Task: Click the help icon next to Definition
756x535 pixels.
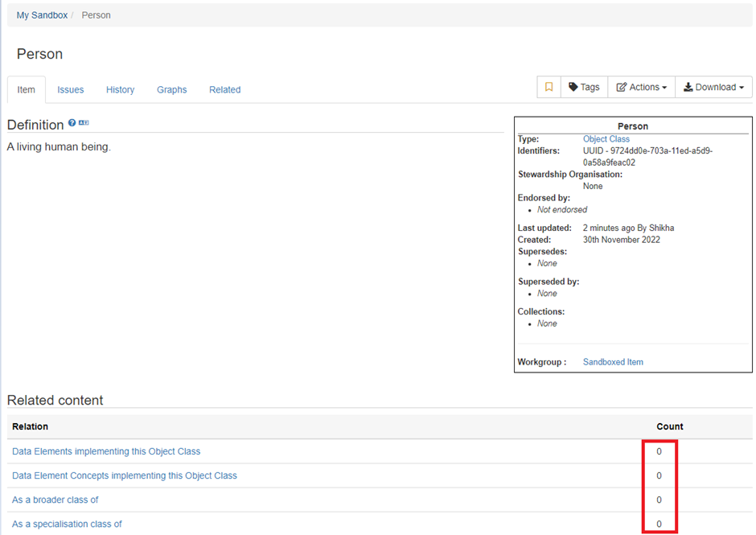Action: point(72,123)
